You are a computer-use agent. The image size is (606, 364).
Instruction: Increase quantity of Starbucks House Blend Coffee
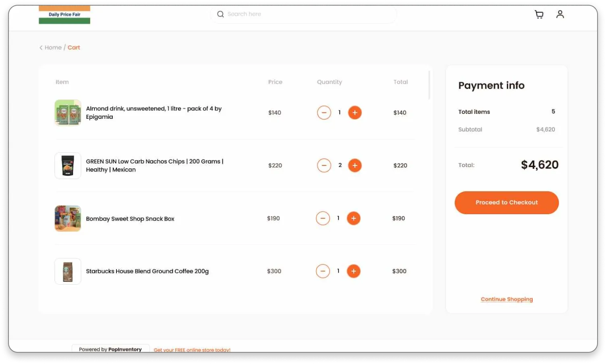point(353,271)
